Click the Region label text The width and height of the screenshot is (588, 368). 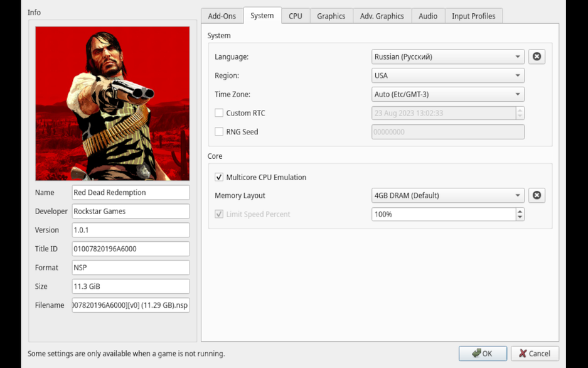click(x=227, y=75)
